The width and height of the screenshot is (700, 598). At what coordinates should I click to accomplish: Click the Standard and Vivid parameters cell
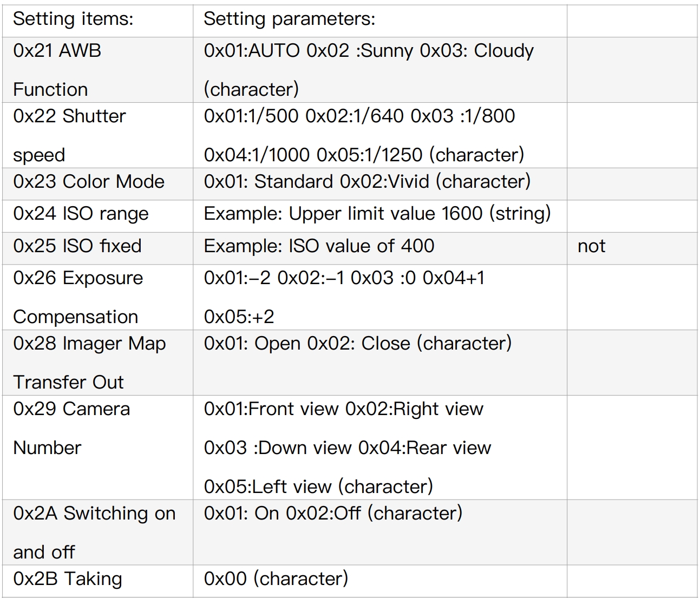point(367,182)
